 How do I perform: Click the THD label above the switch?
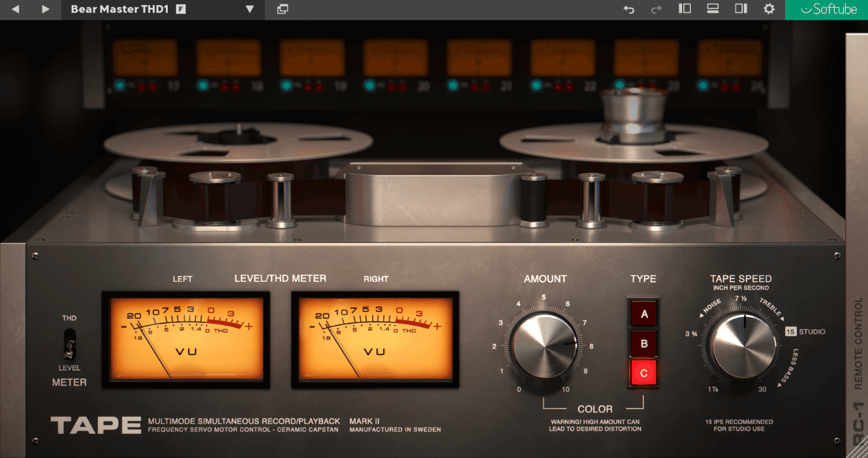(x=69, y=318)
